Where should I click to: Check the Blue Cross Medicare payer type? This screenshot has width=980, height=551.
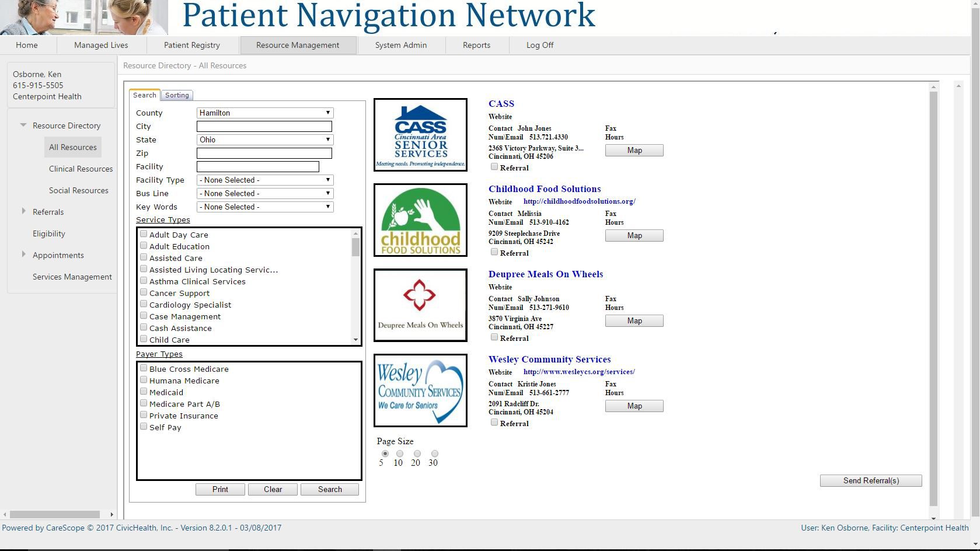144,368
